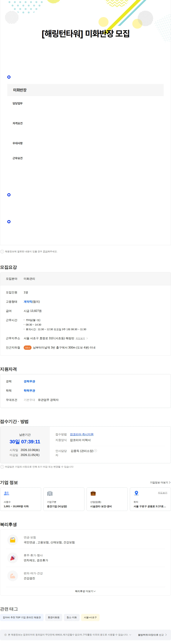Image resolution: width=171 pixels, height=644 pixels.
Task: Expand 복리후생 더보기
Action: pyautogui.click(x=85, y=591)
